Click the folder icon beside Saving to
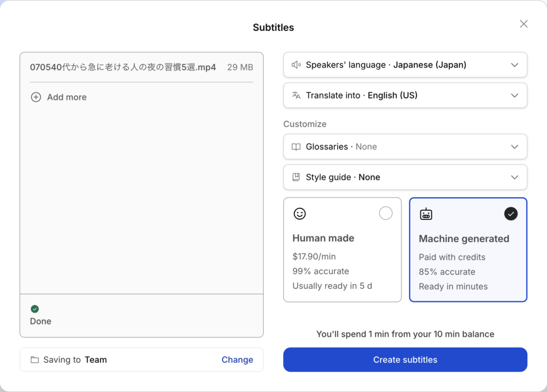The width and height of the screenshot is (547, 392). (35, 359)
